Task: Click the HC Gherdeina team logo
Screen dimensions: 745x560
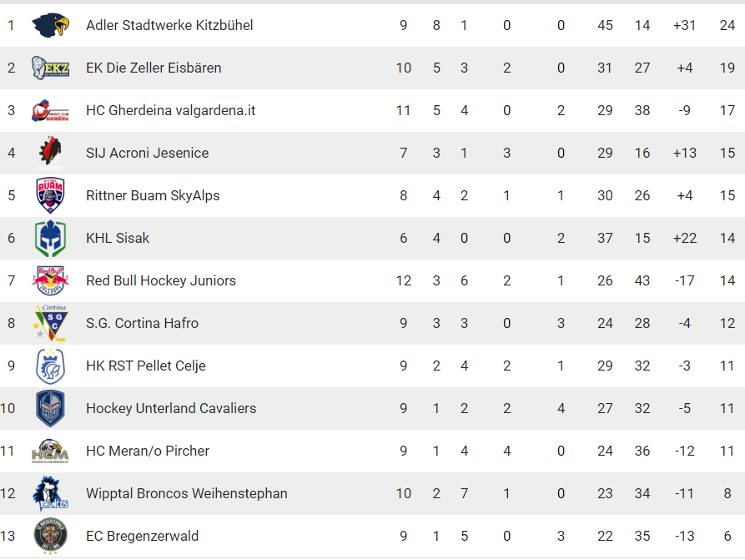Action: [50, 110]
